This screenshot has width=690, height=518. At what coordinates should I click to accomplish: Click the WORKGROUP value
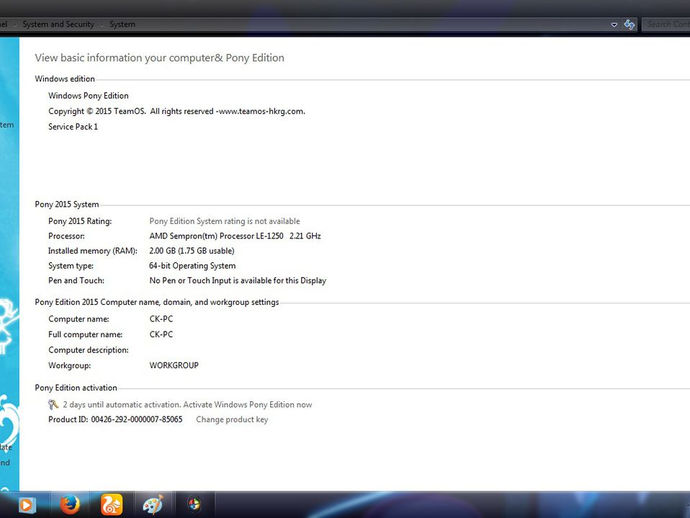(x=174, y=365)
